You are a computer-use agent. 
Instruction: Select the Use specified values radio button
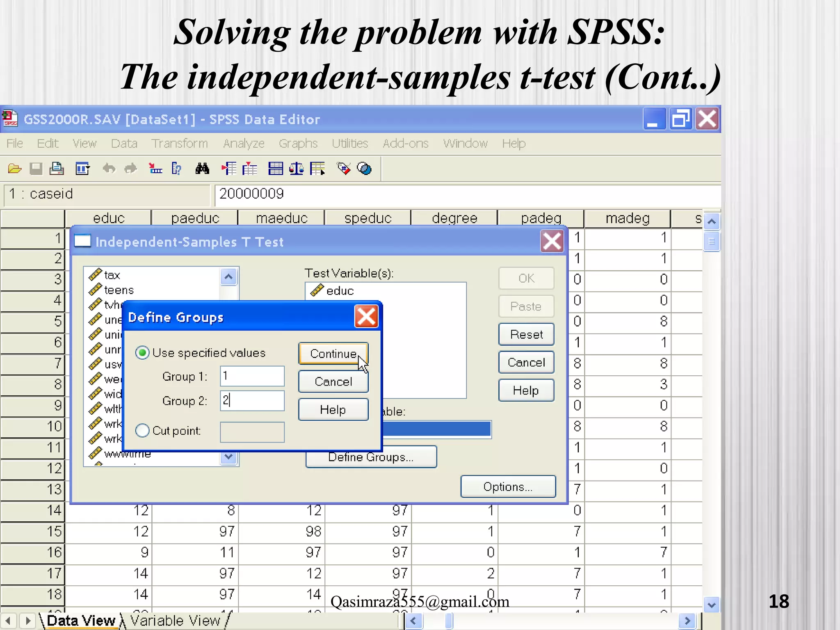point(142,353)
